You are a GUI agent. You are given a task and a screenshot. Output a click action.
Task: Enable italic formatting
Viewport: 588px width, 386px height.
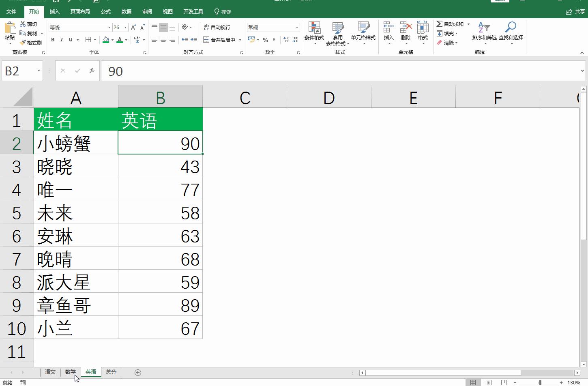pos(62,40)
